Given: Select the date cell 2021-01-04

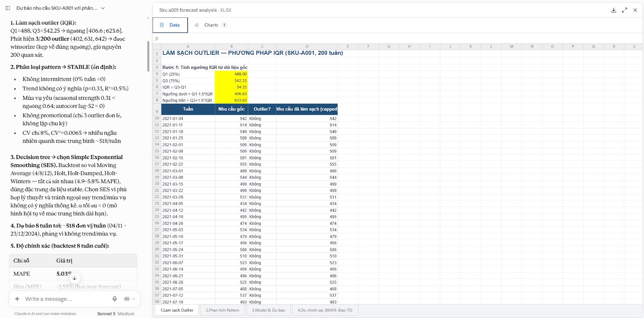Looking at the screenshot, I should tap(188, 118).
